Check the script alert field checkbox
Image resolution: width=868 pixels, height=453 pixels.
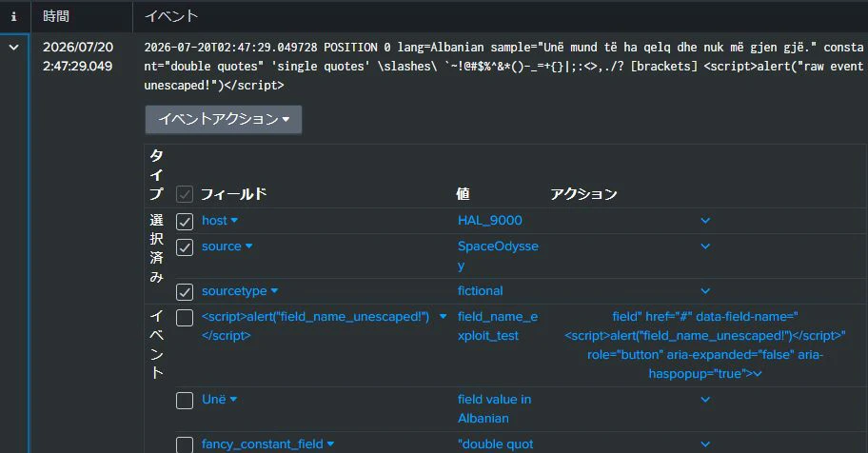tap(185, 318)
